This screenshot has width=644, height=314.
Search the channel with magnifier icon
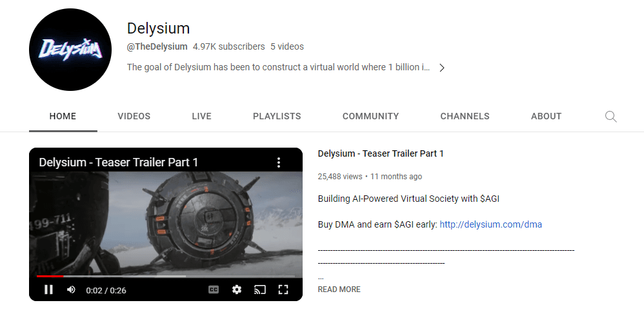click(610, 117)
